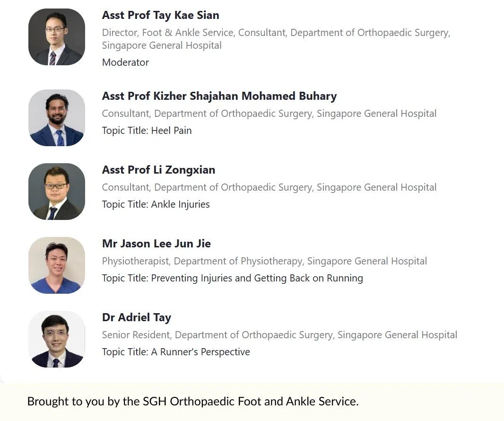Click the name Asst Prof Tay Kae Sian

(160, 15)
